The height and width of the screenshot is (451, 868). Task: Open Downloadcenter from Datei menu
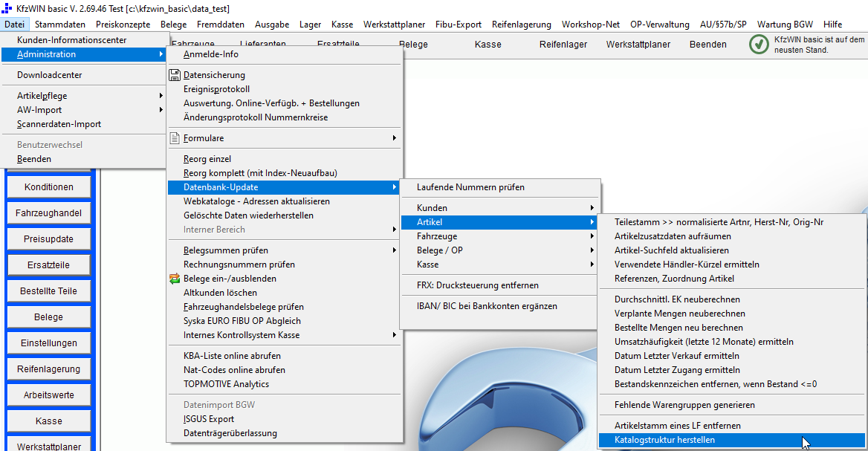84,75
